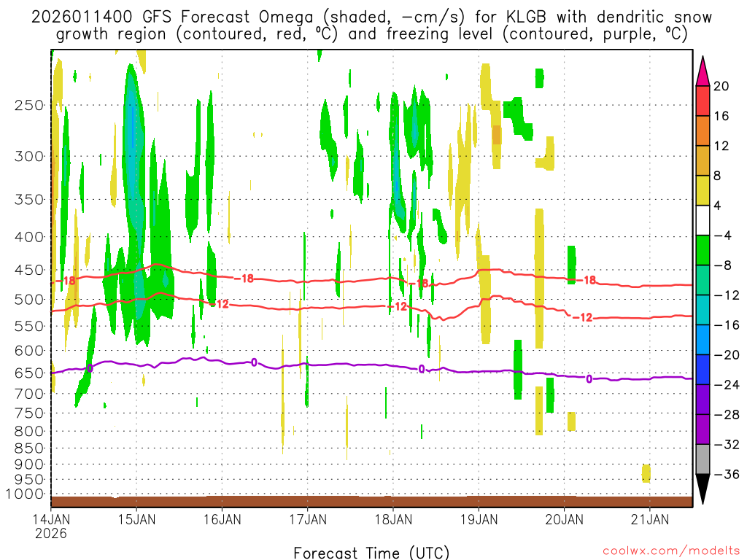Click the brown ground bar at chart bottom
Screen dimensions: 747x560
point(371,502)
